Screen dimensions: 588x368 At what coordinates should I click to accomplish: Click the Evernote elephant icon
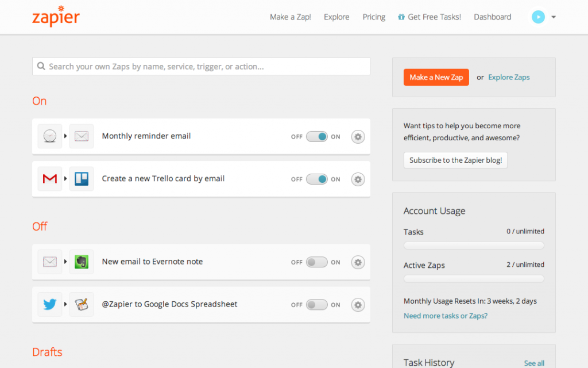[x=82, y=262]
